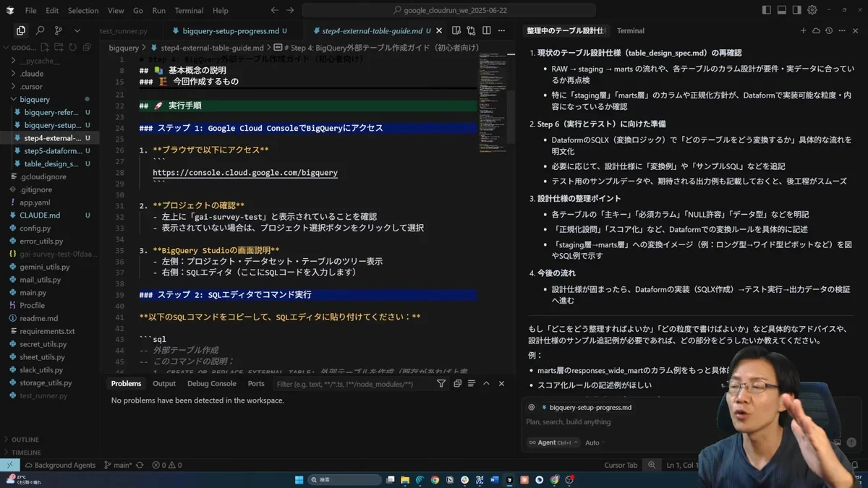Go back with the navigation arrow
The image size is (868, 488).
click(x=274, y=10)
